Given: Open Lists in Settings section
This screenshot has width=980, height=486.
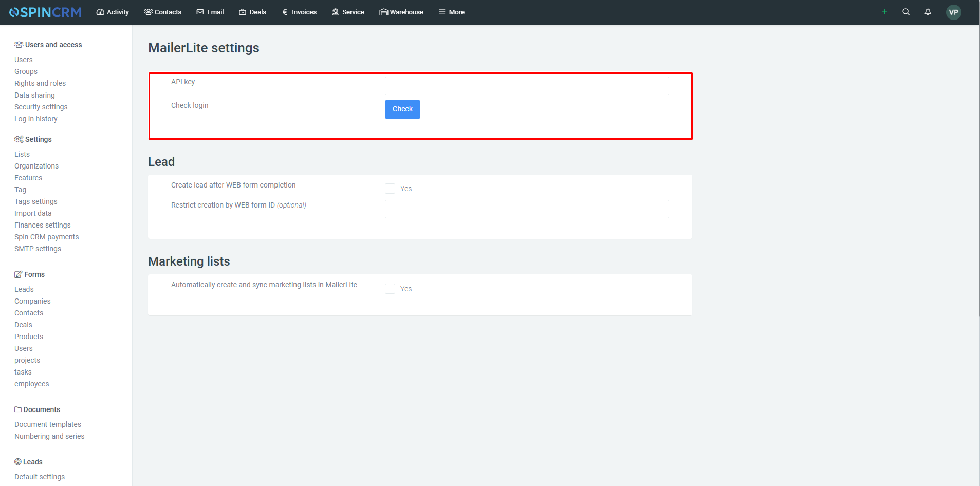Looking at the screenshot, I should pos(22,154).
